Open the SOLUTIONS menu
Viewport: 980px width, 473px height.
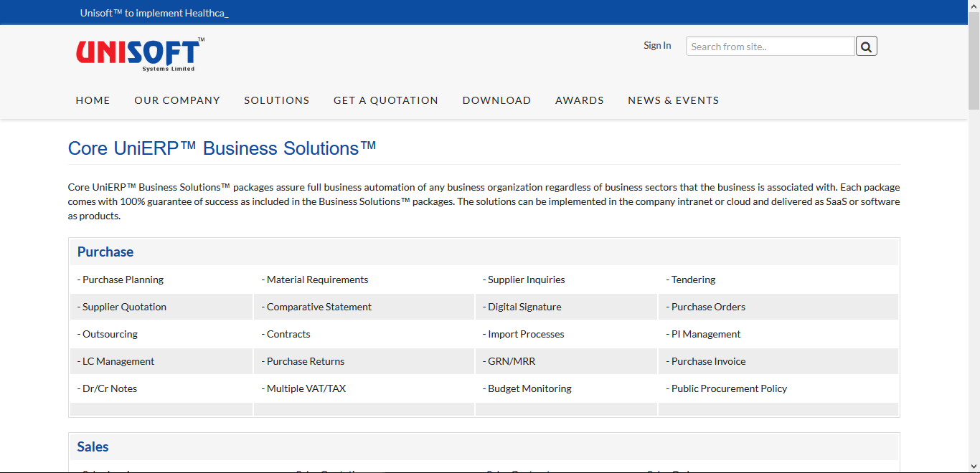click(277, 100)
